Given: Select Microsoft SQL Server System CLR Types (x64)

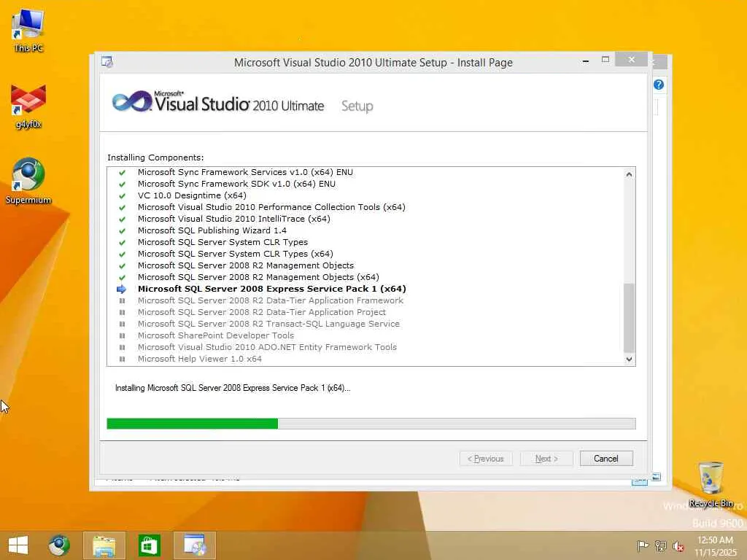Looking at the screenshot, I should 236,254.
